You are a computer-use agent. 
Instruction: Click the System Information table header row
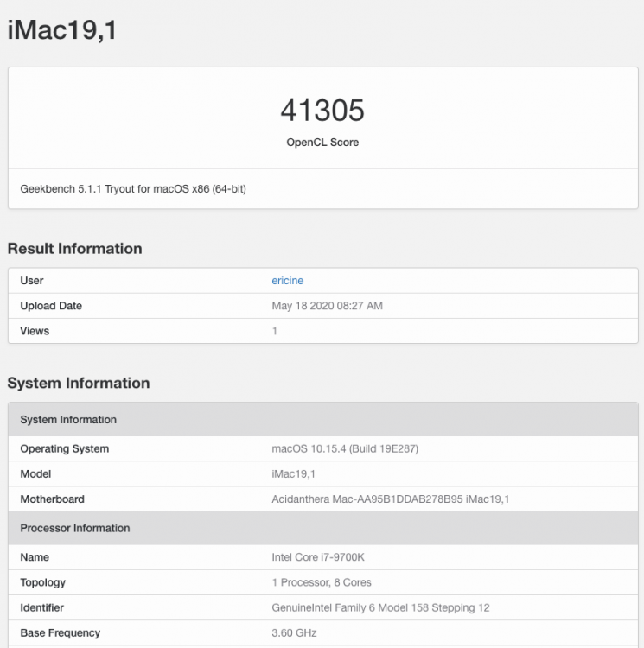tap(322, 419)
